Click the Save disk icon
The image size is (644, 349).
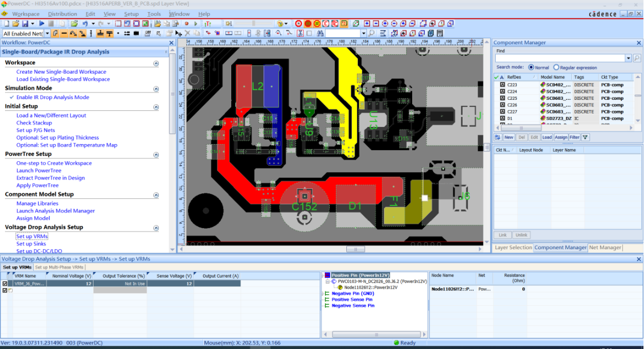25,23
